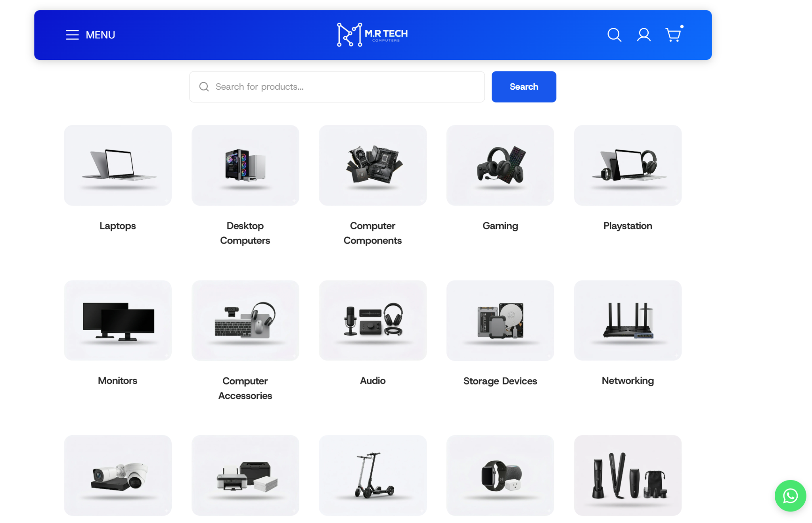Open the Laptops category image

(x=118, y=165)
